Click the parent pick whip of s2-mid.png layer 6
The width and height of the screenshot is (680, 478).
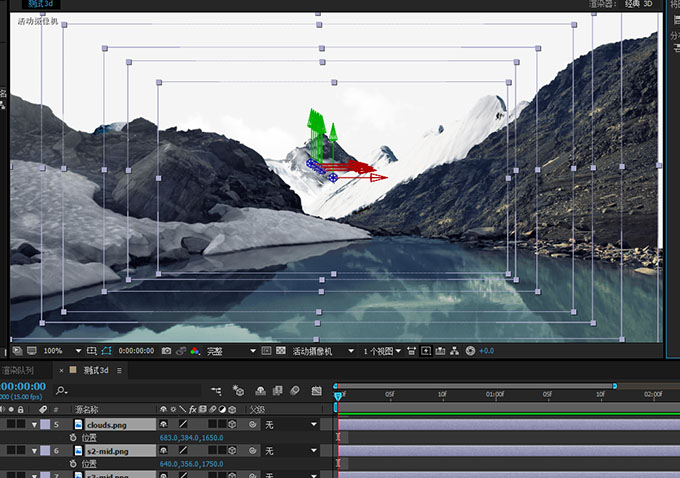[x=252, y=451]
